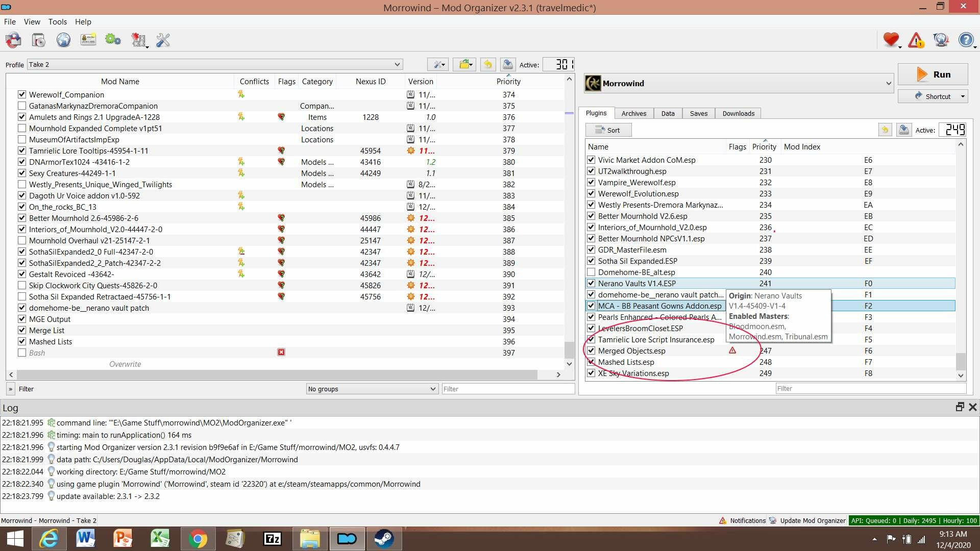The image size is (980, 551).
Task: Uncheck the Werewolf_Companion mod
Action: 21,94
